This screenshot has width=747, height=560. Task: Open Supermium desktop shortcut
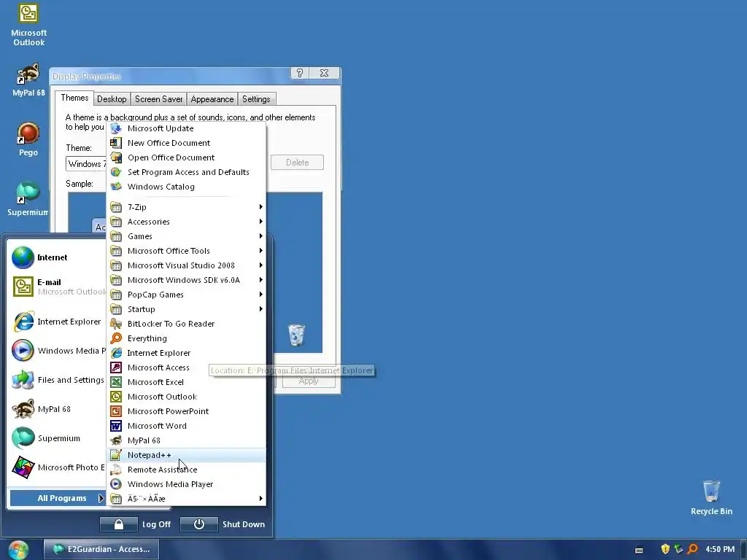[28, 199]
